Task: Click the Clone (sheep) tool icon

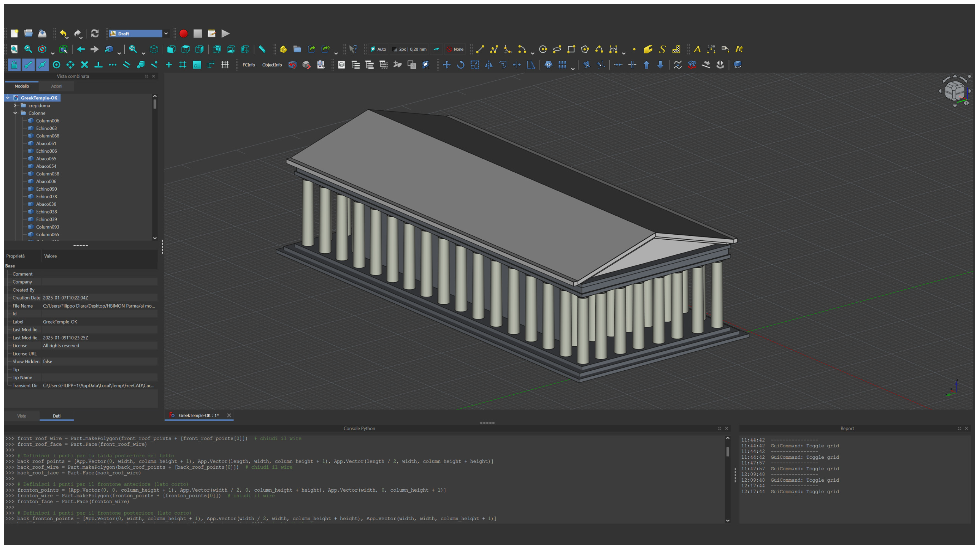Action: [x=548, y=65]
